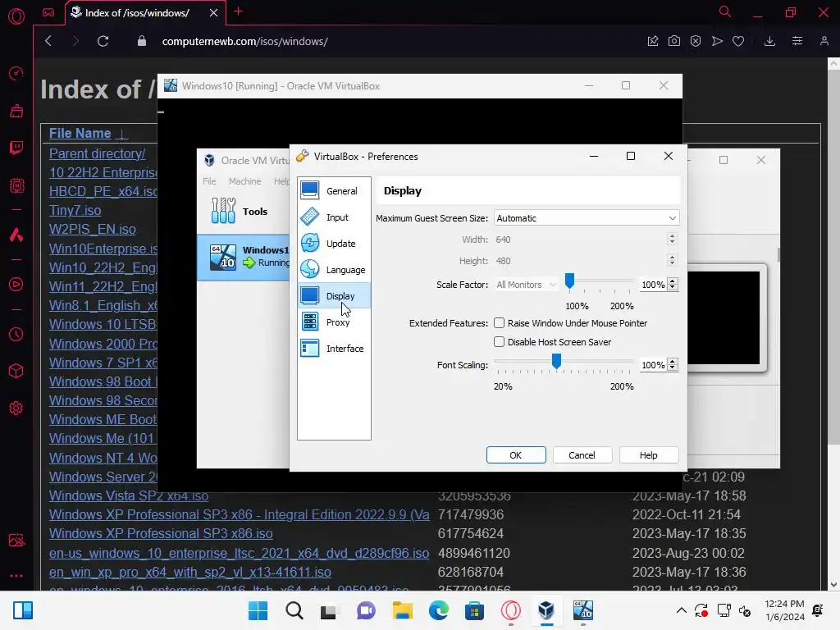
Task: Open Taskbar search magnifier
Action: (294, 610)
